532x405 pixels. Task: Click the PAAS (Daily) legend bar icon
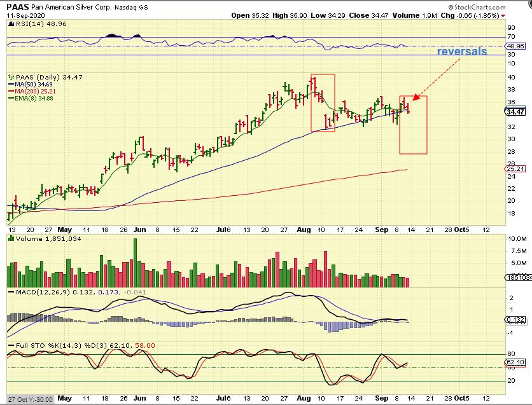click(11, 78)
